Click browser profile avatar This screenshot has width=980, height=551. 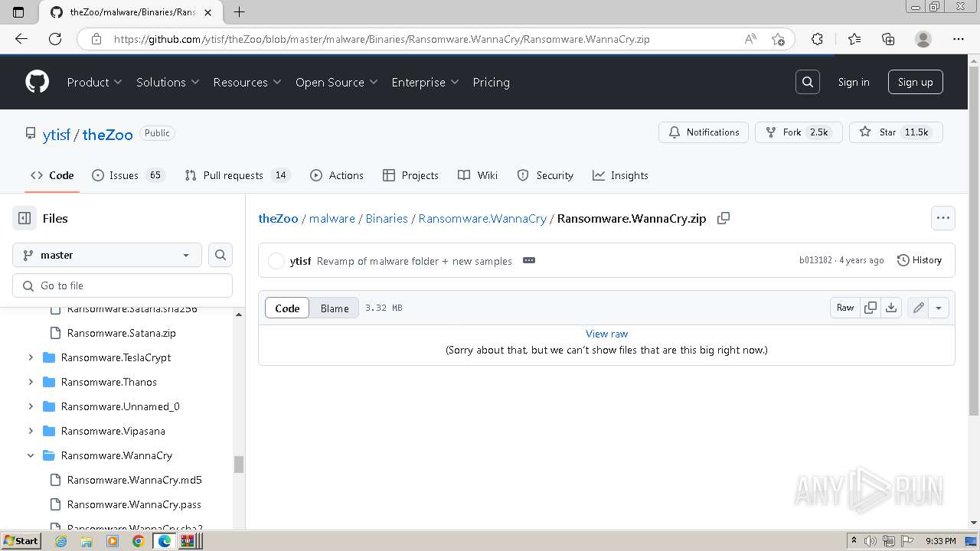click(923, 39)
